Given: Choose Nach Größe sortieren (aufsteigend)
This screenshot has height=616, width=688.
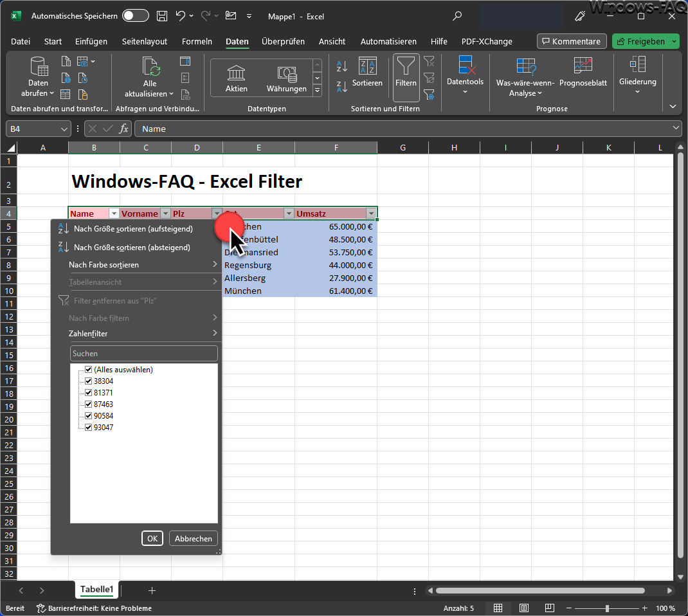Looking at the screenshot, I should click(137, 228).
